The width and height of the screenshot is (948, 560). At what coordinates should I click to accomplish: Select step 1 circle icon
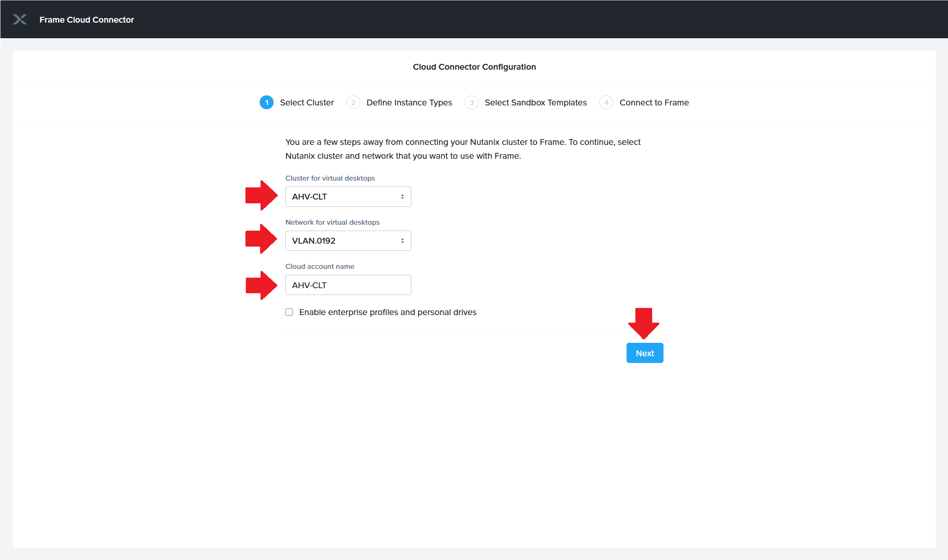click(x=266, y=103)
